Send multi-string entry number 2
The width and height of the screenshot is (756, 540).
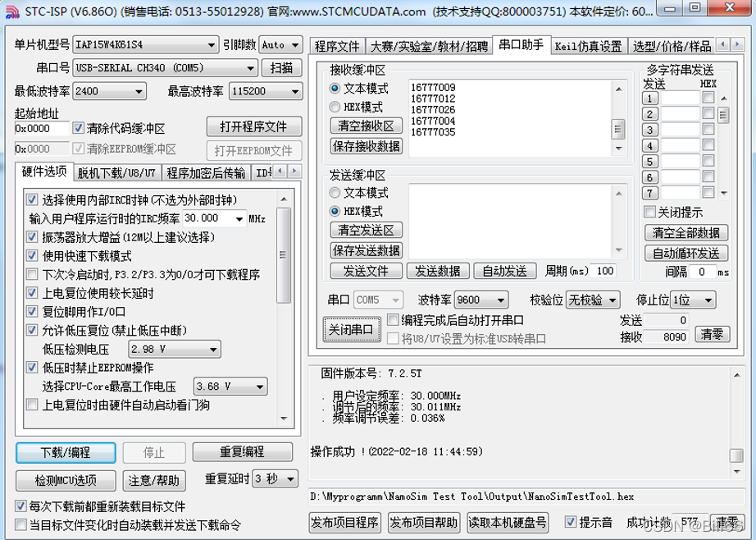[649, 114]
